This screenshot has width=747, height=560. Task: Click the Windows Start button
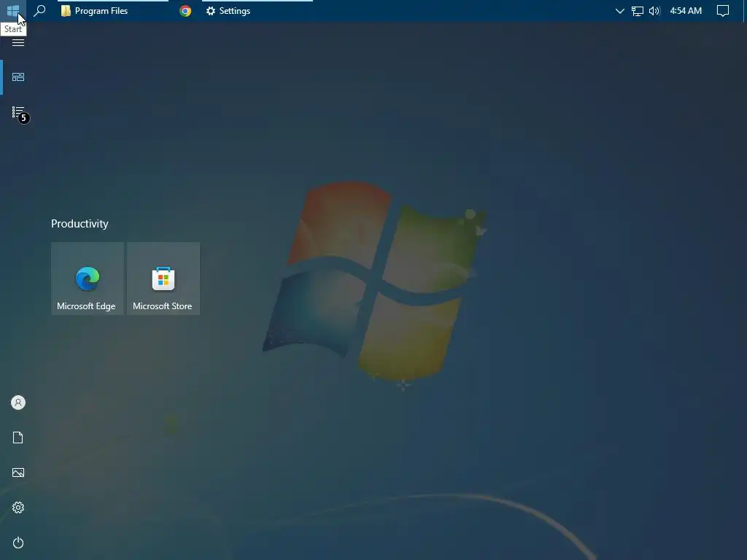[13, 10]
